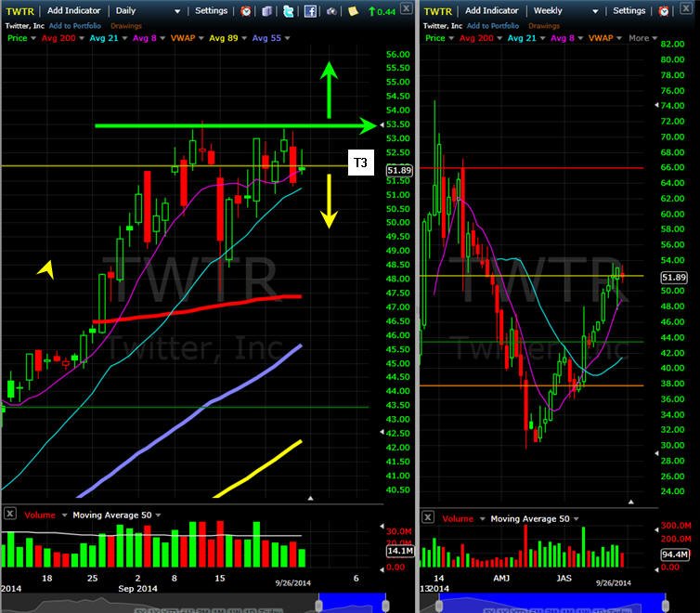Click the Facebook share icon

pyautogui.click(x=310, y=11)
